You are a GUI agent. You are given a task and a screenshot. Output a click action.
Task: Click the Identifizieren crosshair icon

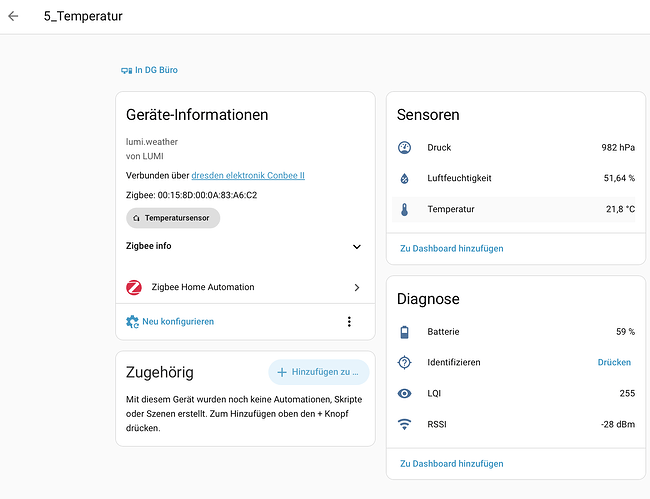(405, 363)
